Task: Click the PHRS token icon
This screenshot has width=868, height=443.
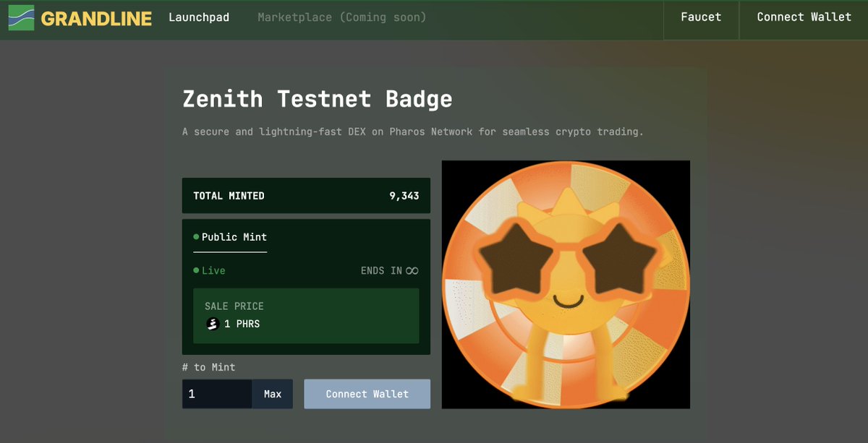Action: [212, 324]
